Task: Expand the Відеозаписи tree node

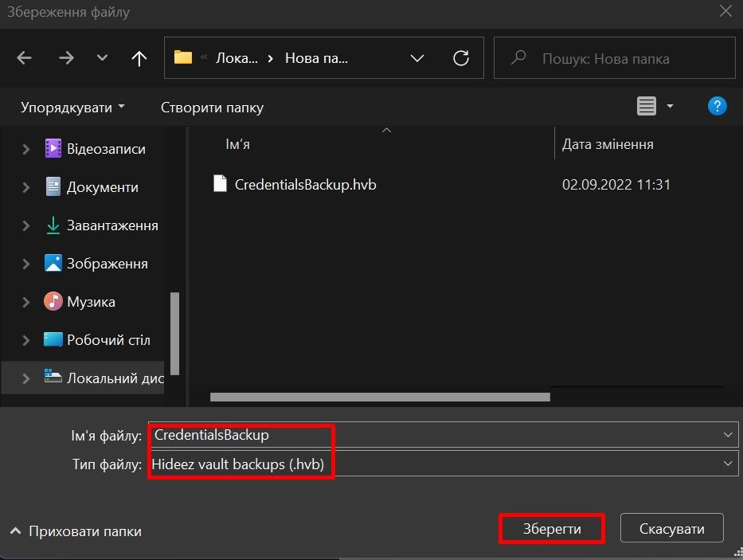Action: [26, 149]
